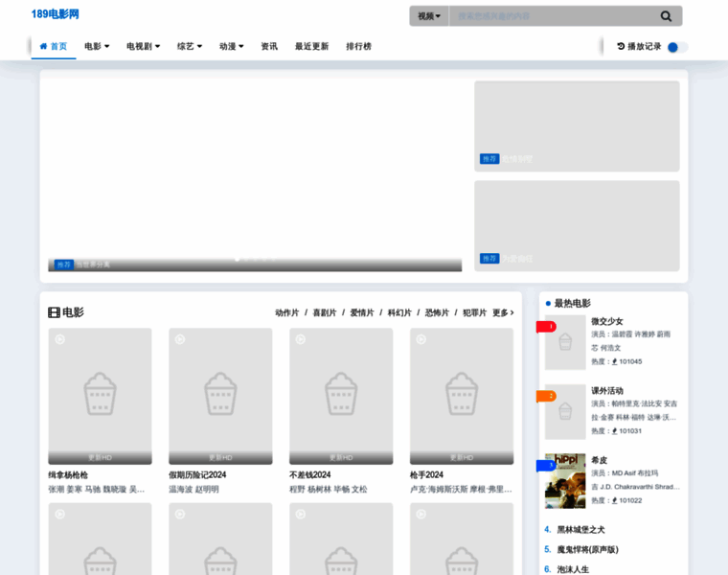Open the 视频 search type dropdown

429,16
